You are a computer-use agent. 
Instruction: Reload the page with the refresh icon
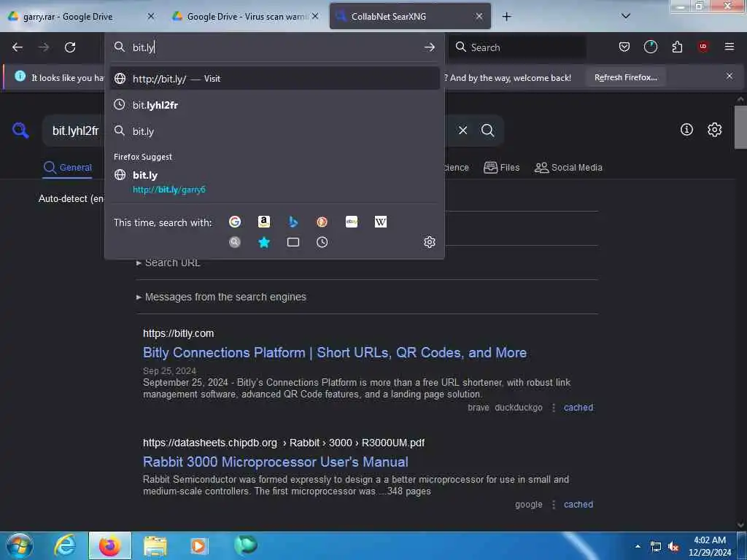[70, 47]
